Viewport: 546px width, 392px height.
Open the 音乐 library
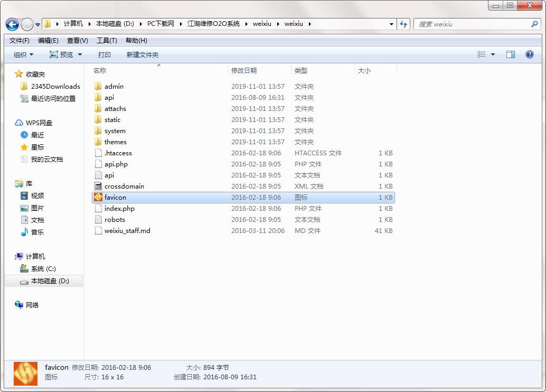[x=37, y=232]
